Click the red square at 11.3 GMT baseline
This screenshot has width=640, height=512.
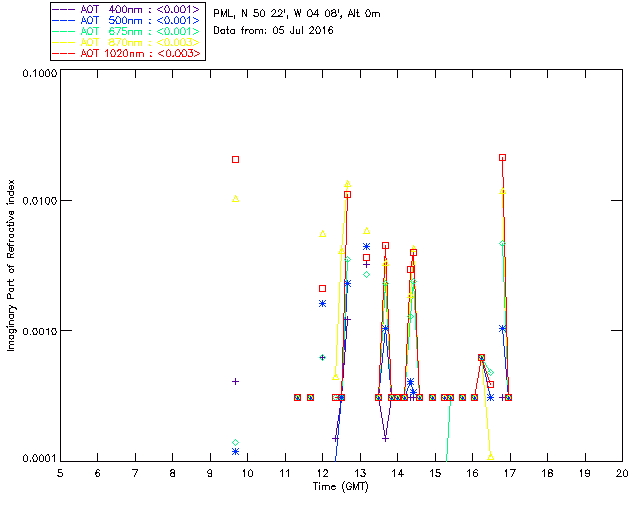click(298, 397)
